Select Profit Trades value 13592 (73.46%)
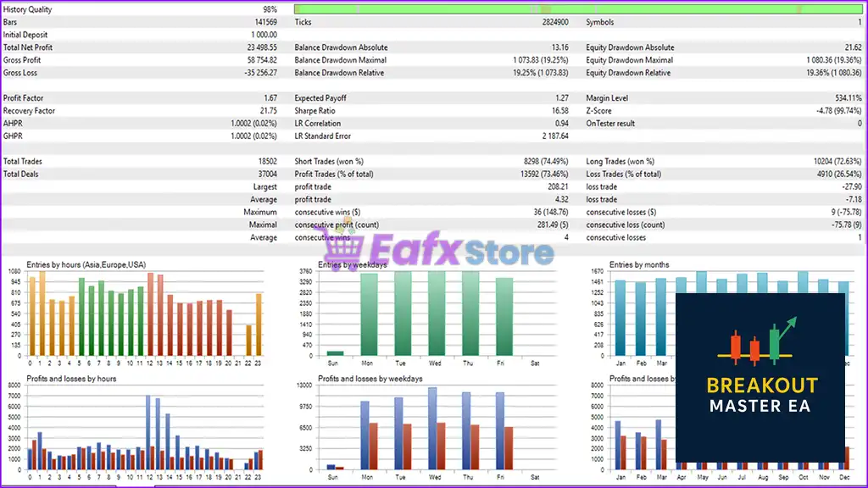 (544, 175)
